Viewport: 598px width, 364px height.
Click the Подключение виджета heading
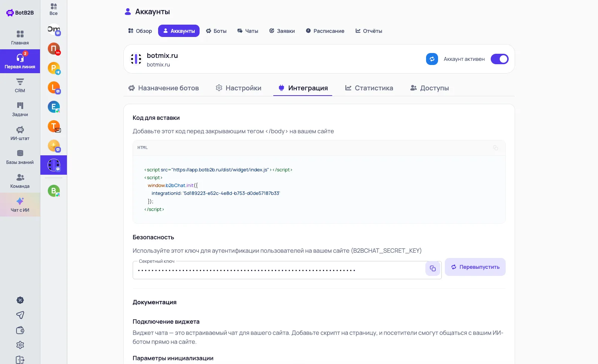[166, 322]
